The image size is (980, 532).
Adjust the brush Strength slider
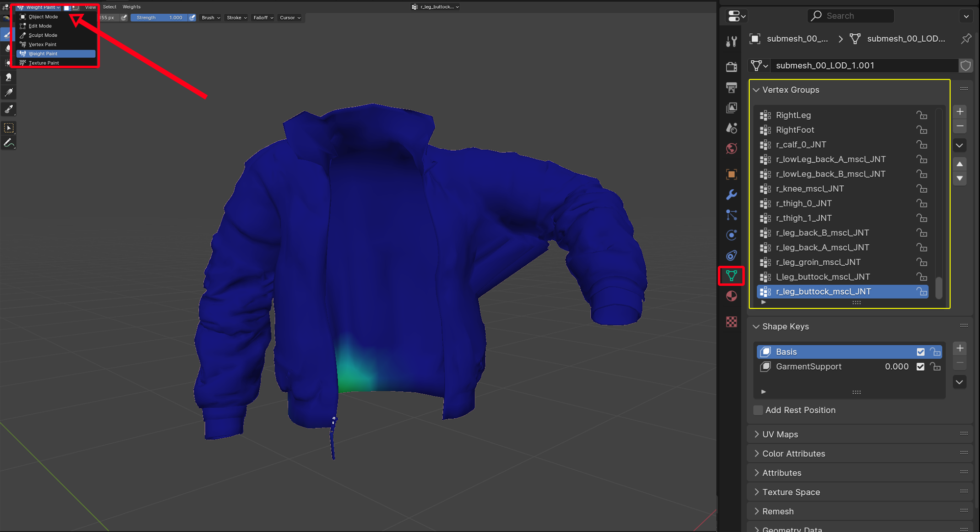[x=159, y=18]
